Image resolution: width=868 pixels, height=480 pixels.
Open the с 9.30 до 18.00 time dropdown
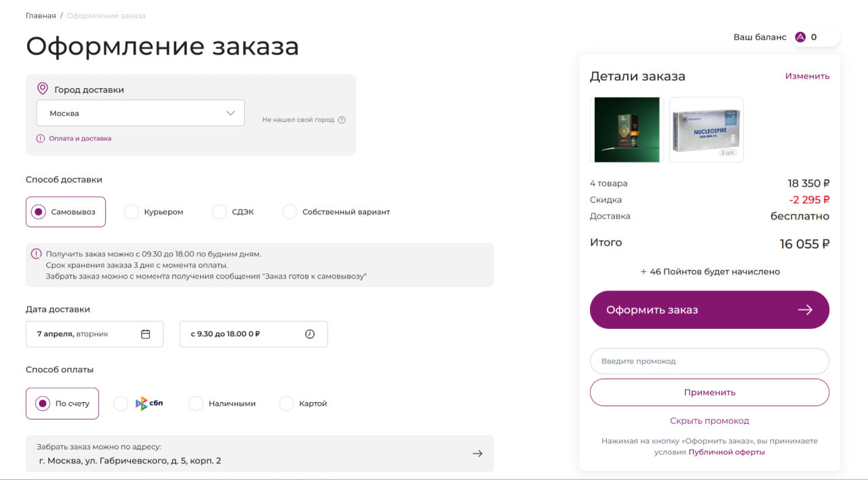pyautogui.click(x=254, y=334)
